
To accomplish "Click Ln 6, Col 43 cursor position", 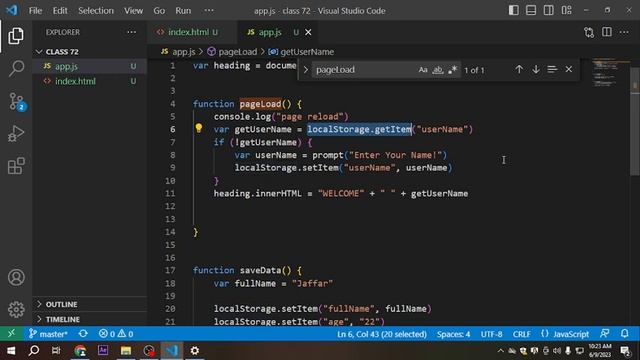I will [x=382, y=334].
